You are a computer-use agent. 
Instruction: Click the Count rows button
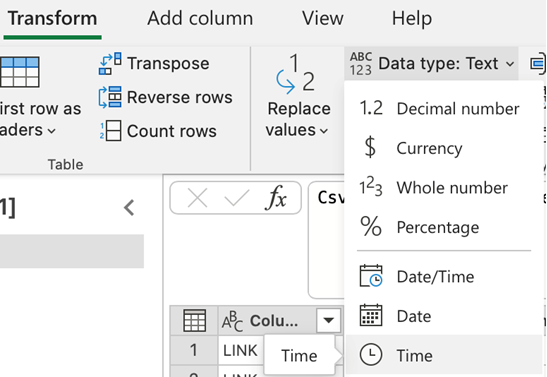coord(158,131)
